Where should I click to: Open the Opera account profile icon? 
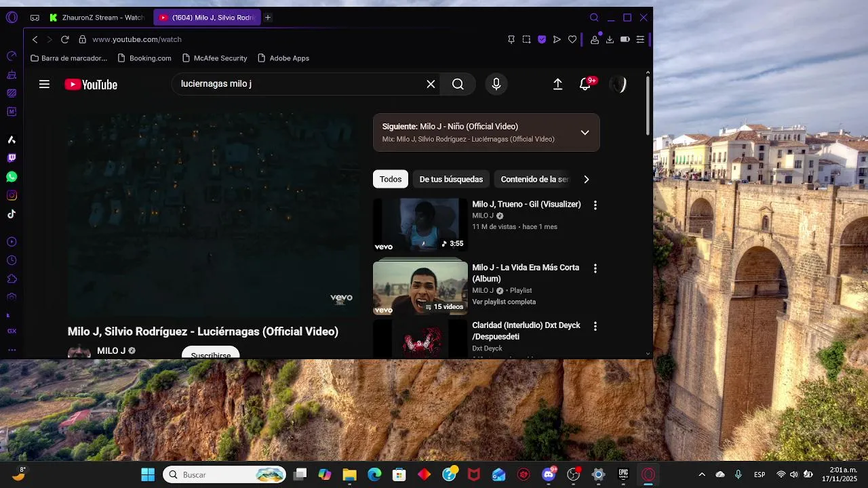[x=595, y=39]
